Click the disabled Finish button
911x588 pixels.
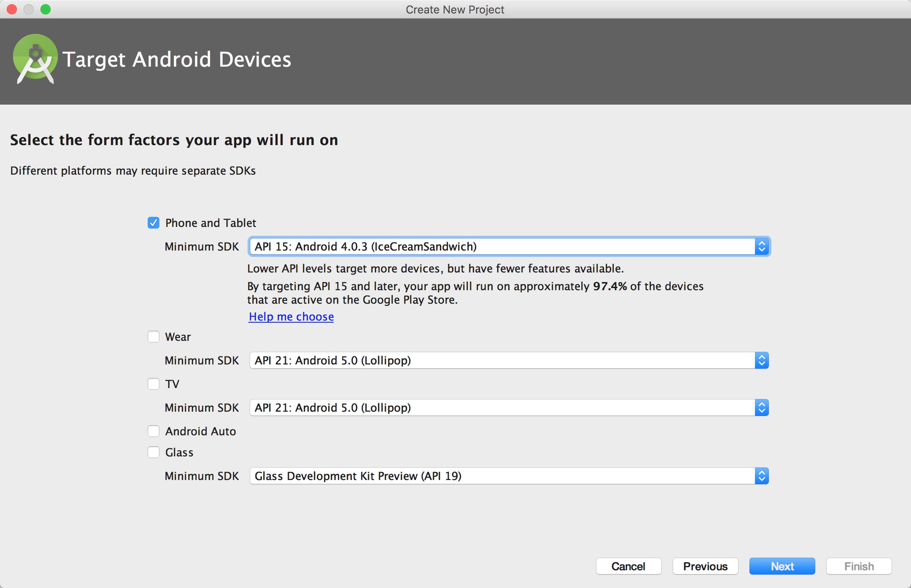pyautogui.click(x=859, y=566)
